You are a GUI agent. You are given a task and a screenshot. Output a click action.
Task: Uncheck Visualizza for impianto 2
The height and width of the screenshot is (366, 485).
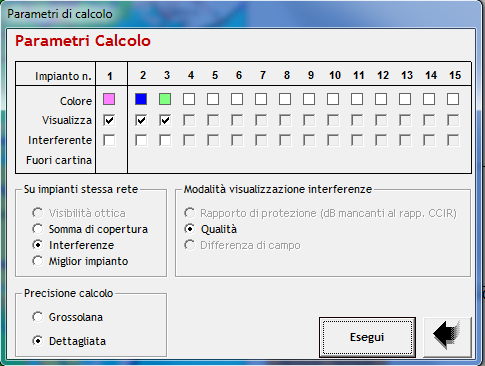tap(141, 120)
